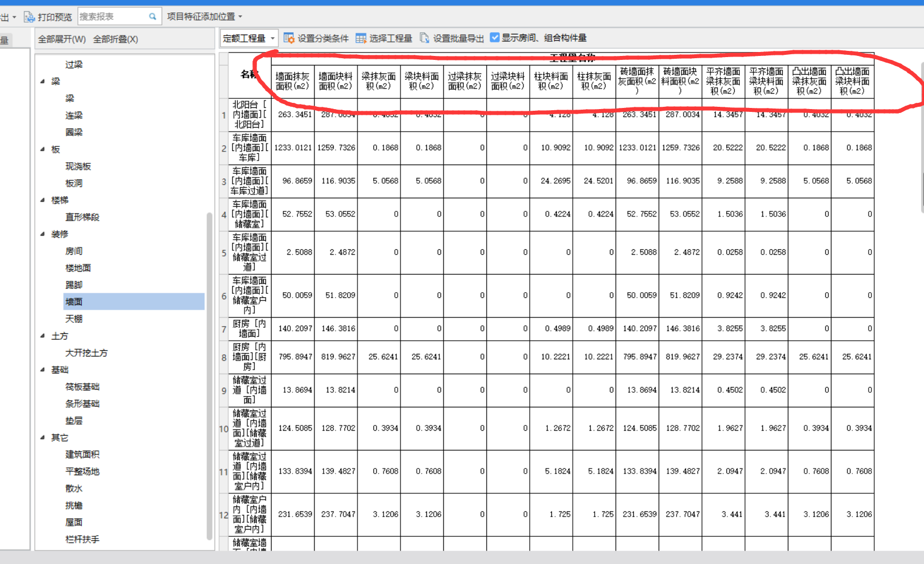Viewport: 924px width, 564px height.
Task: Click the print preview icon
Action: (x=29, y=17)
